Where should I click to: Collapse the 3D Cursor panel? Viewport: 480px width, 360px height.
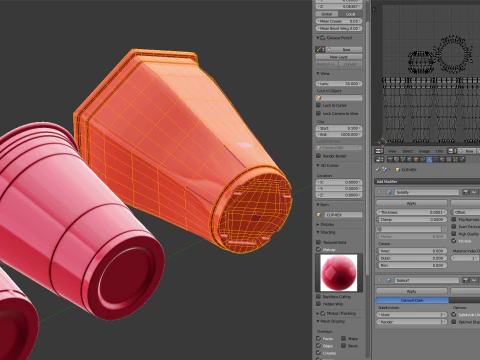318,165
